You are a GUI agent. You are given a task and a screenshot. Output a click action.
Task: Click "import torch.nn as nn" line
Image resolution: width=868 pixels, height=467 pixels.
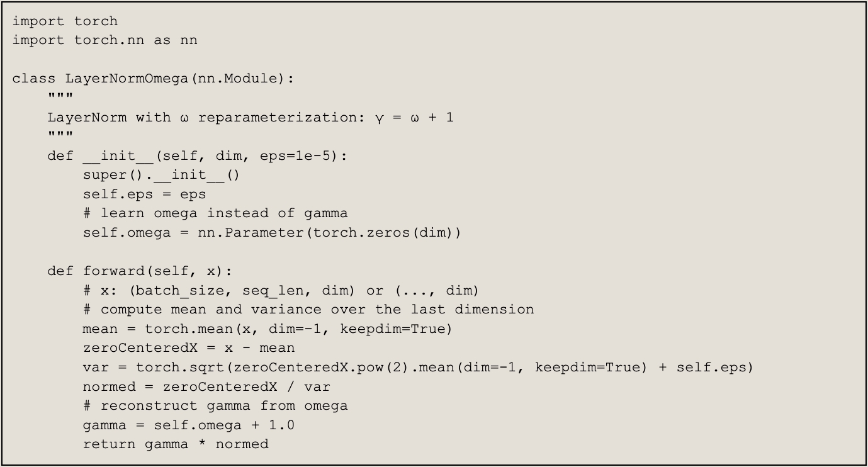point(104,40)
